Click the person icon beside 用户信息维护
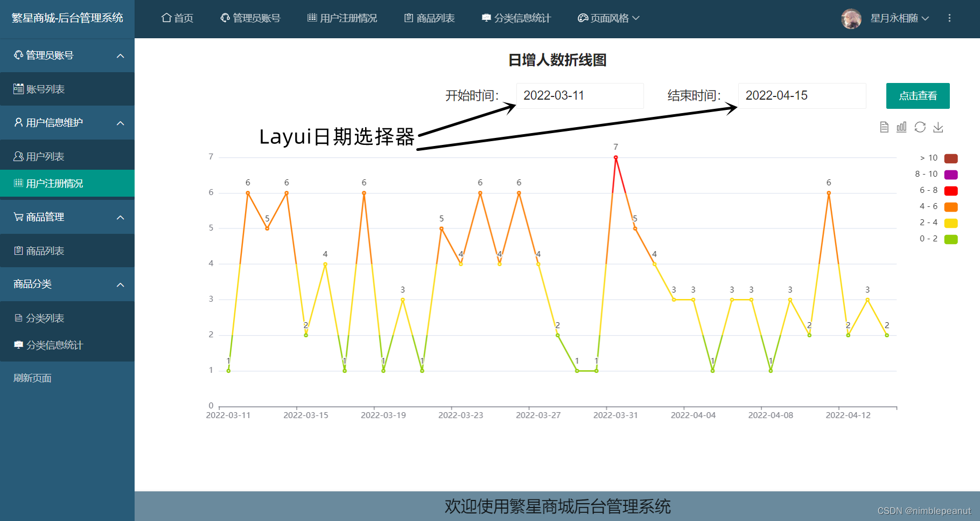 point(19,122)
